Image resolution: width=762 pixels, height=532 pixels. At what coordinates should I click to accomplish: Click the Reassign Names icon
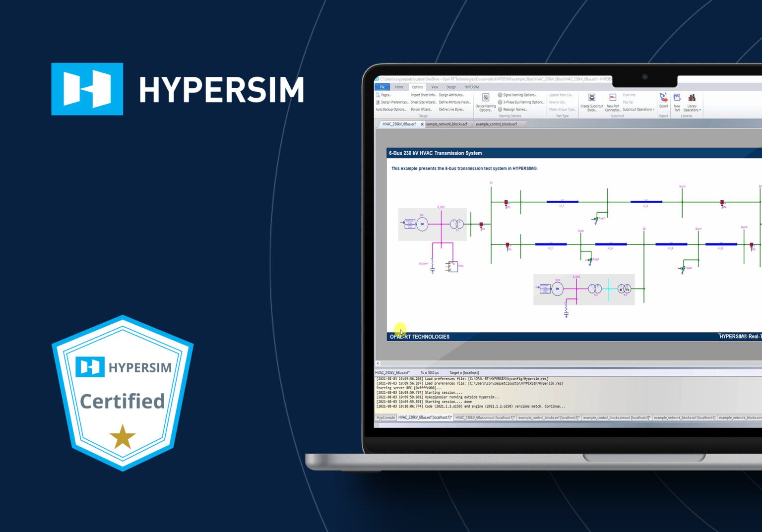pos(500,109)
